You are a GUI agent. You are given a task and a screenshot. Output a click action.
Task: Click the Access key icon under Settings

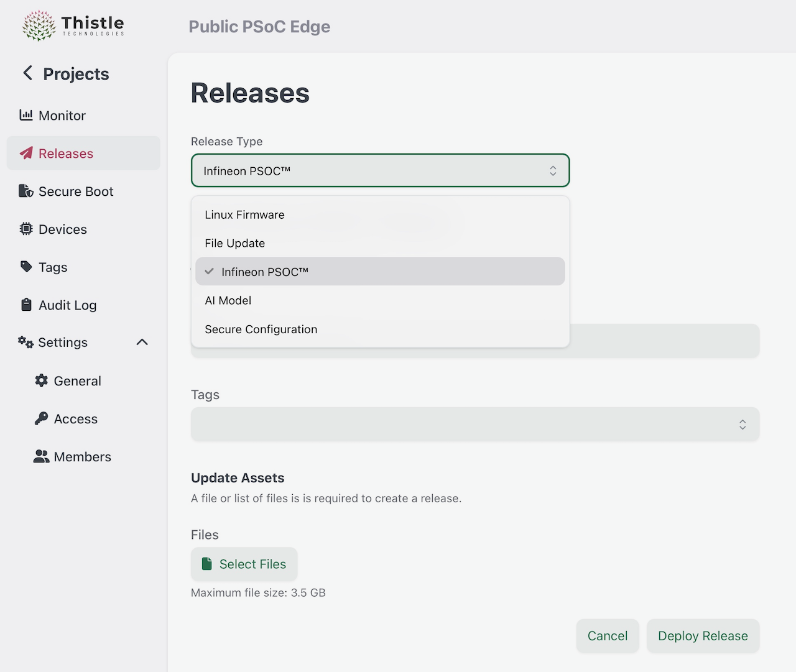point(42,418)
